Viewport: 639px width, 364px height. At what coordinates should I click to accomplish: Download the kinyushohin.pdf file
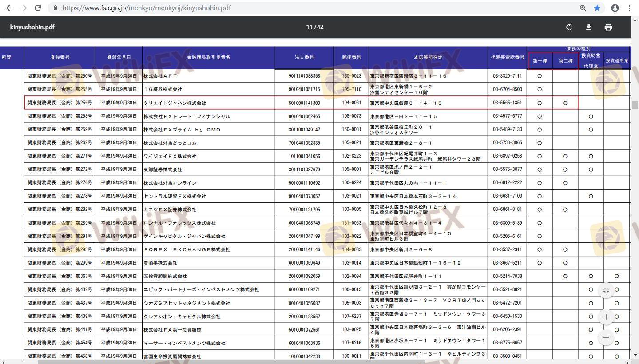pyautogui.click(x=589, y=27)
